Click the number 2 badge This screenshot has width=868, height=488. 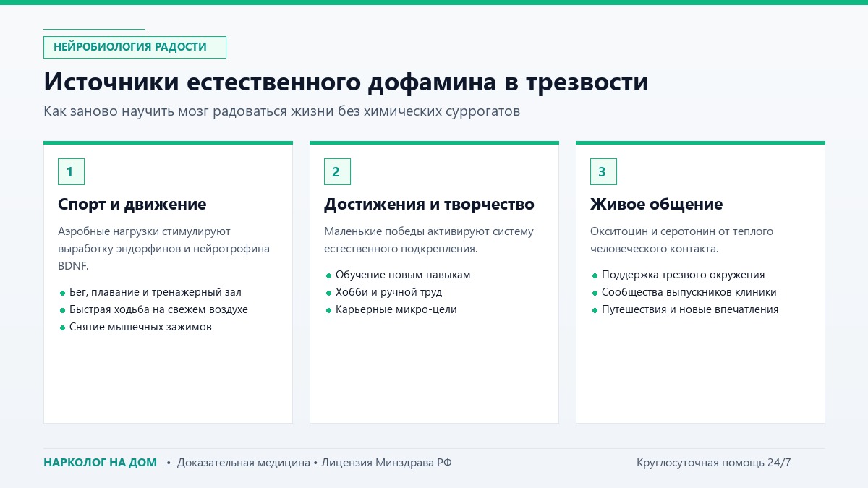pos(337,171)
